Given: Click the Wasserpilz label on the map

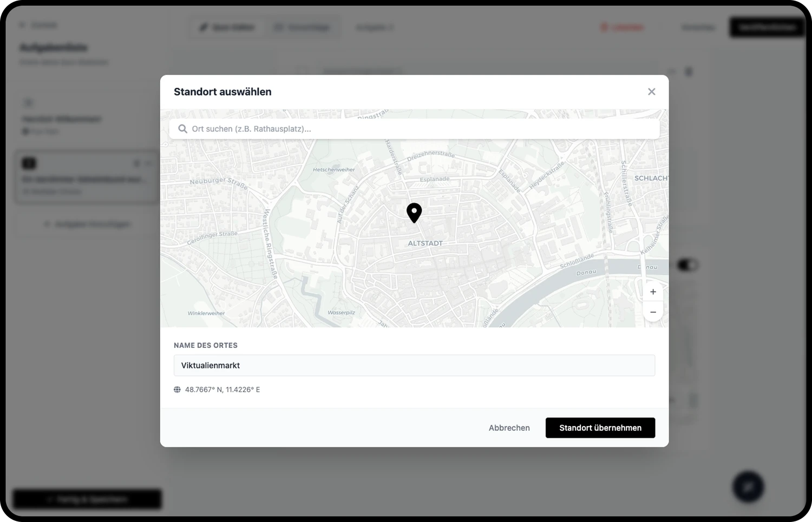Looking at the screenshot, I should tap(341, 313).
